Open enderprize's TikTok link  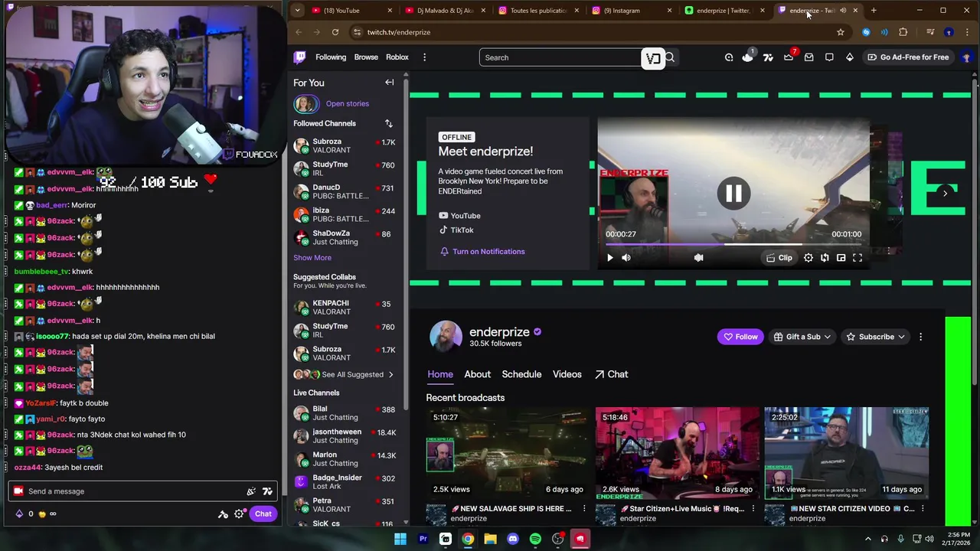coord(456,230)
